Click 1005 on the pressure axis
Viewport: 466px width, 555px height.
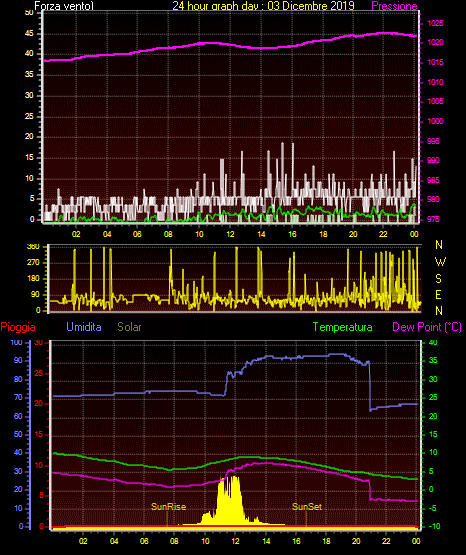coord(435,101)
